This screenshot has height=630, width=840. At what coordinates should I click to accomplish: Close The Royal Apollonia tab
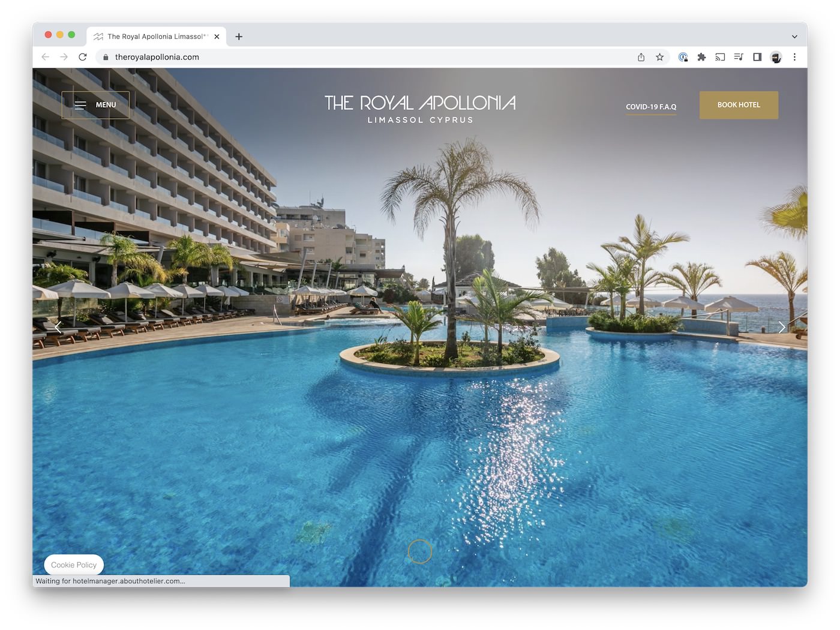coord(217,37)
